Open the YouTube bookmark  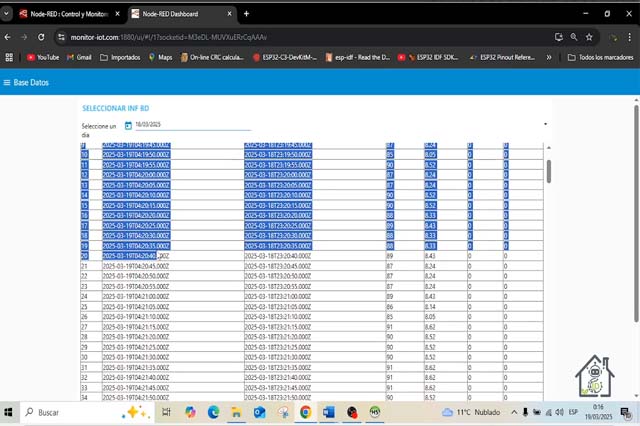[42, 58]
